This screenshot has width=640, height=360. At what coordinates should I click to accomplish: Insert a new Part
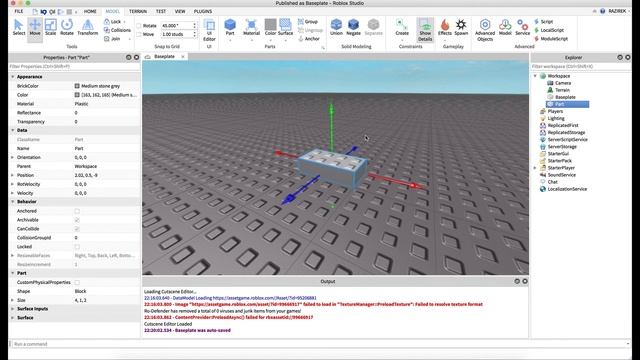coord(230,27)
